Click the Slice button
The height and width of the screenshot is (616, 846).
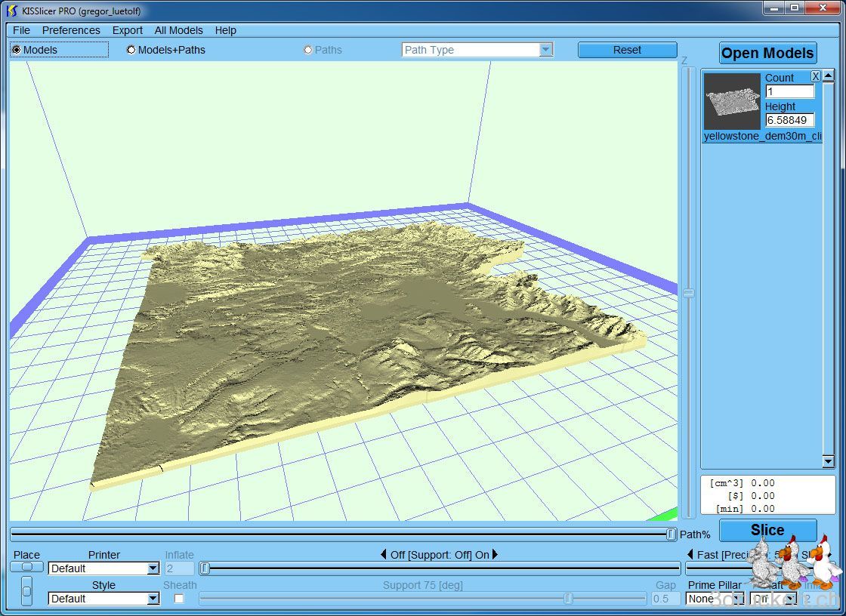click(x=767, y=530)
